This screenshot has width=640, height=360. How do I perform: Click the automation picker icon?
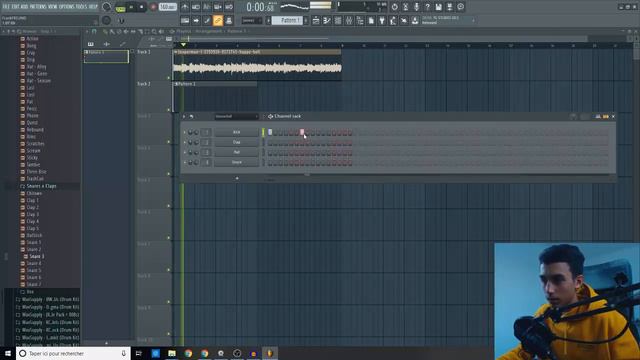(x=122, y=44)
